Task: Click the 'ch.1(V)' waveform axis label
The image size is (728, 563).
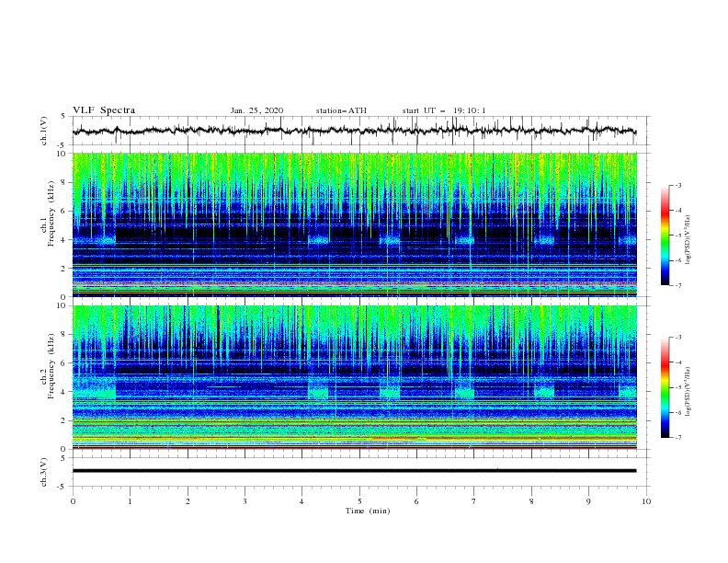Action: click(44, 131)
